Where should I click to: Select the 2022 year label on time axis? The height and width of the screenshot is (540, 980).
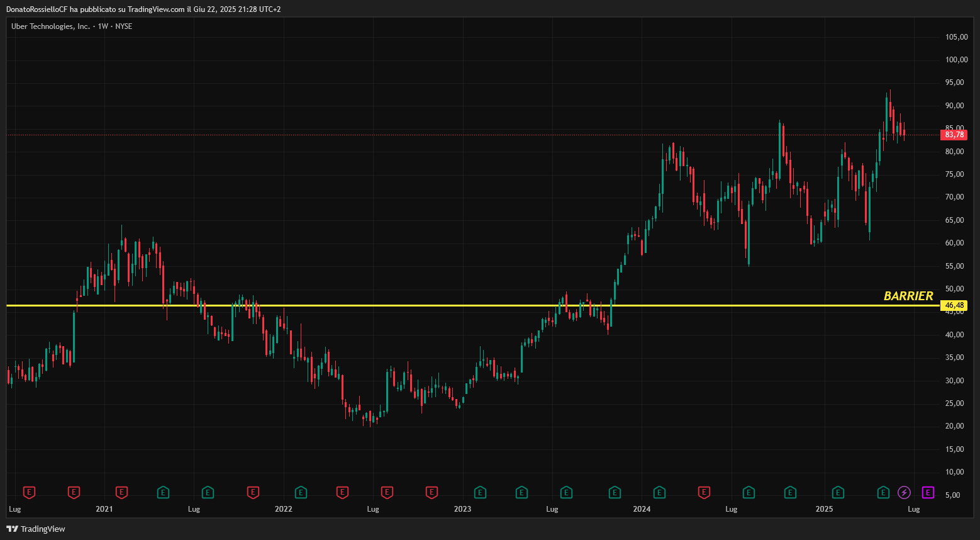click(284, 509)
